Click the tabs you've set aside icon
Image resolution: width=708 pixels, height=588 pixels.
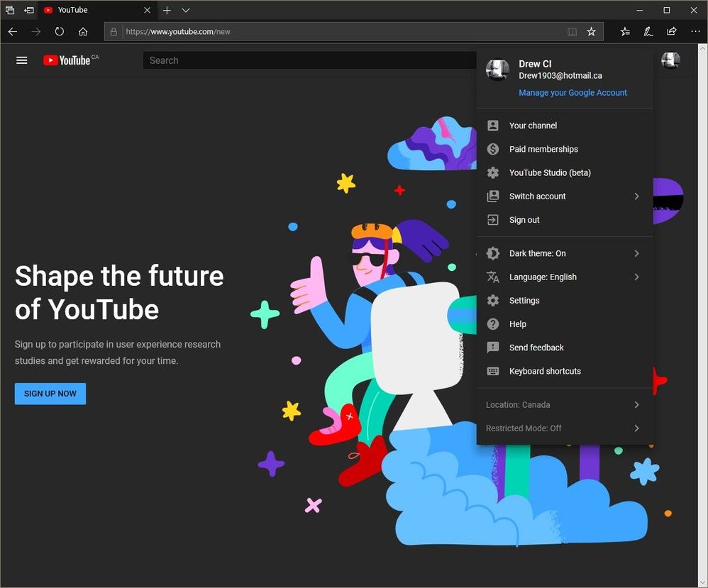click(10, 10)
